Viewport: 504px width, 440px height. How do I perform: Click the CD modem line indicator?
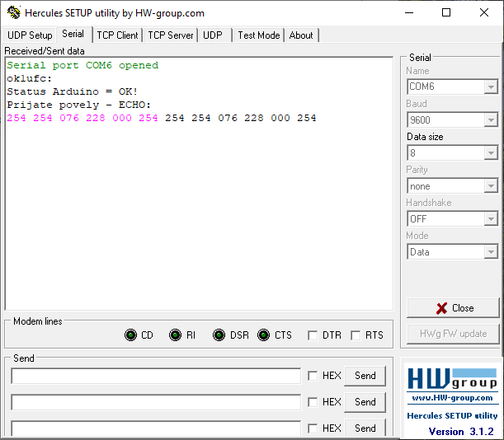130,335
